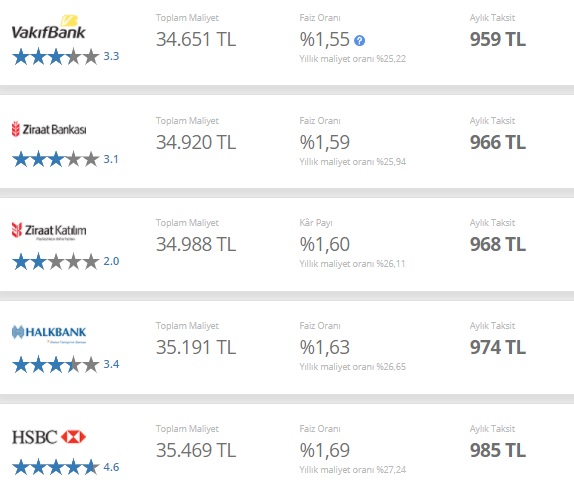Click the VakıfBank logo
Viewport: 574px width, 490px height.
pyautogui.click(x=48, y=27)
